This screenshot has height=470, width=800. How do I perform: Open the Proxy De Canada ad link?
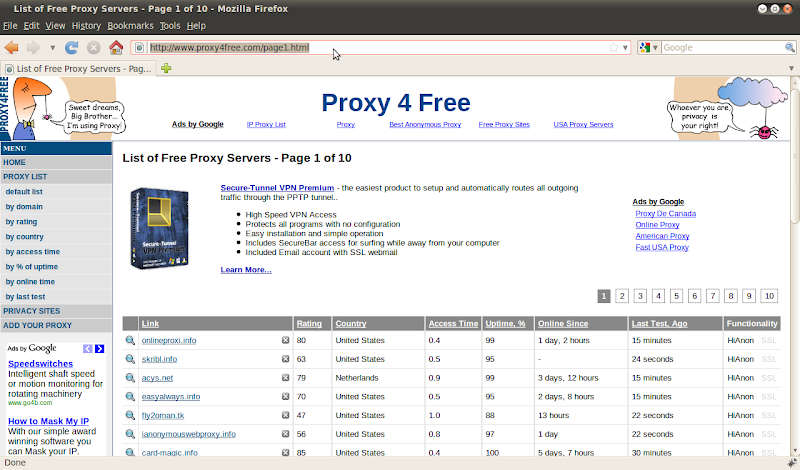point(665,214)
